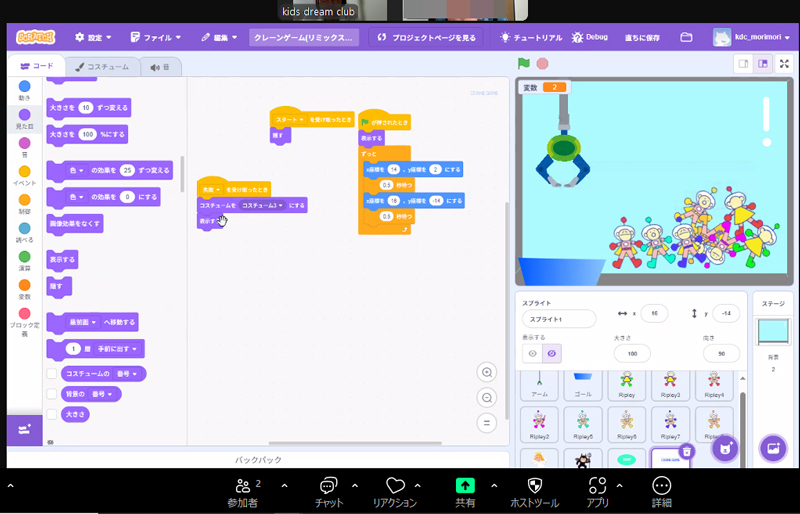Open the 設定 menu

tap(93, 37)
